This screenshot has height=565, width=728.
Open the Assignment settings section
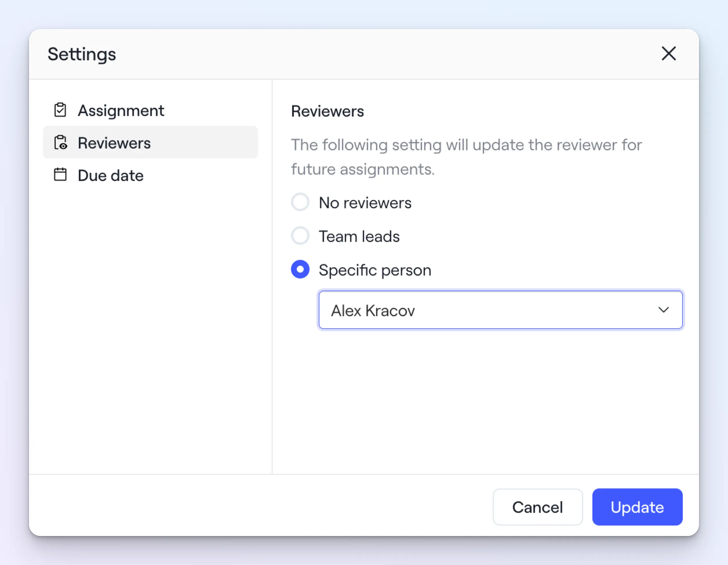coord(121,111)
